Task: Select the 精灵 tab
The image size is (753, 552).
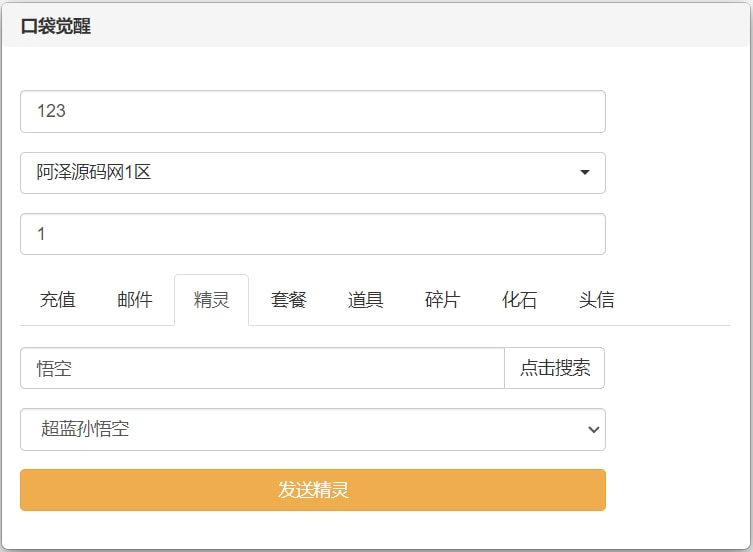Action: tap(211, 300)
